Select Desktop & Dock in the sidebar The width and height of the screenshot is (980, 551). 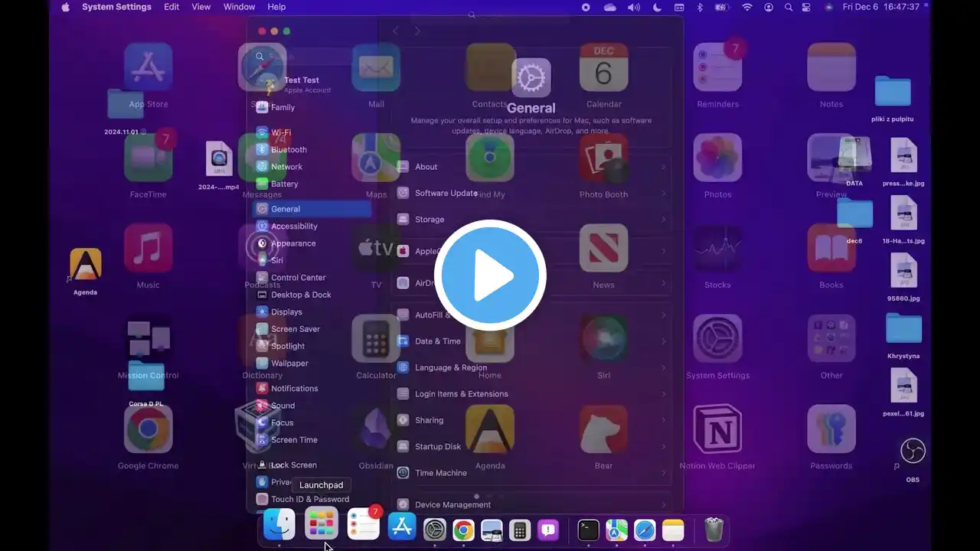312,295
